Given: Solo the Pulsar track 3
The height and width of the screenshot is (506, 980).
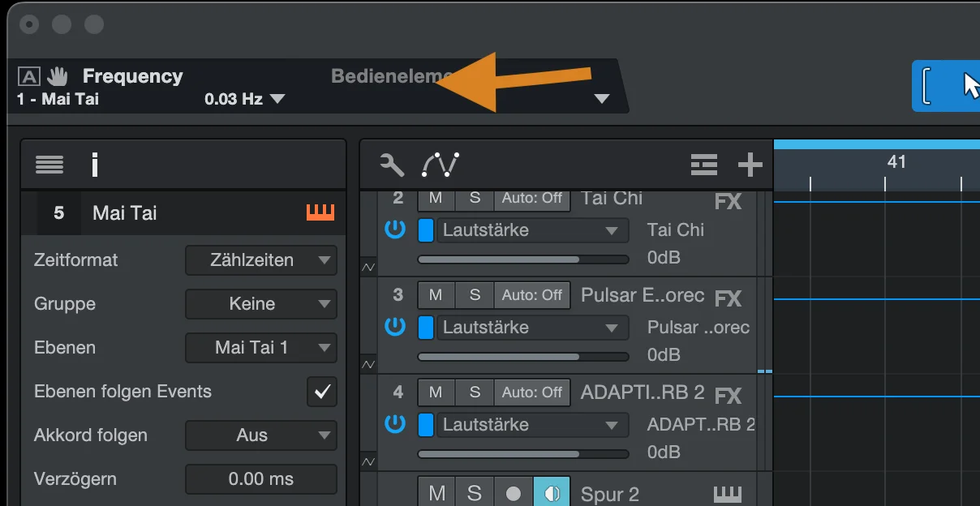Looking at the screenshot, I should 475,295.
